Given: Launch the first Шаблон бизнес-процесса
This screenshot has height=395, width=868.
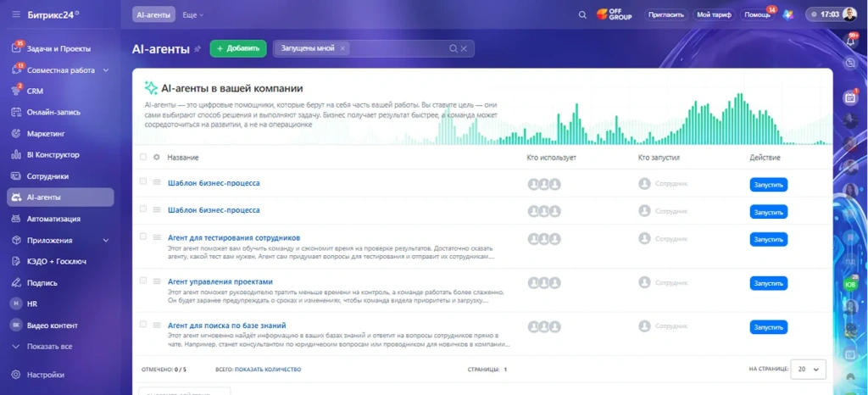Looking at the screenshot, I should point(768,185).
